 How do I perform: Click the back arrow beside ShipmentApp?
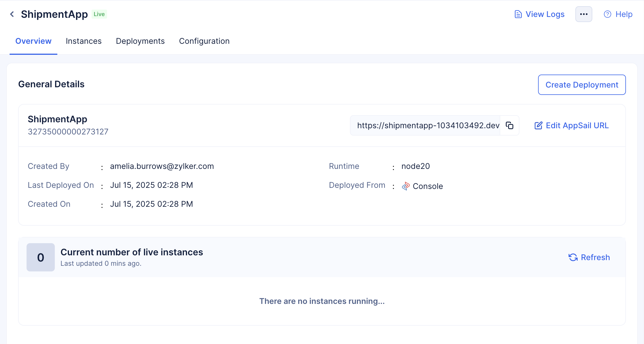point(12,14)
